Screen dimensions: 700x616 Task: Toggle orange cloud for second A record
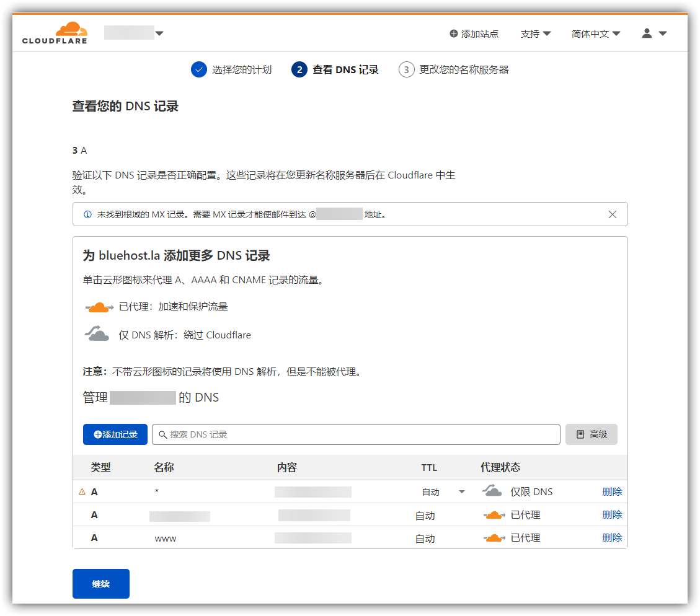pyautogui.click(x=494, y=515)
